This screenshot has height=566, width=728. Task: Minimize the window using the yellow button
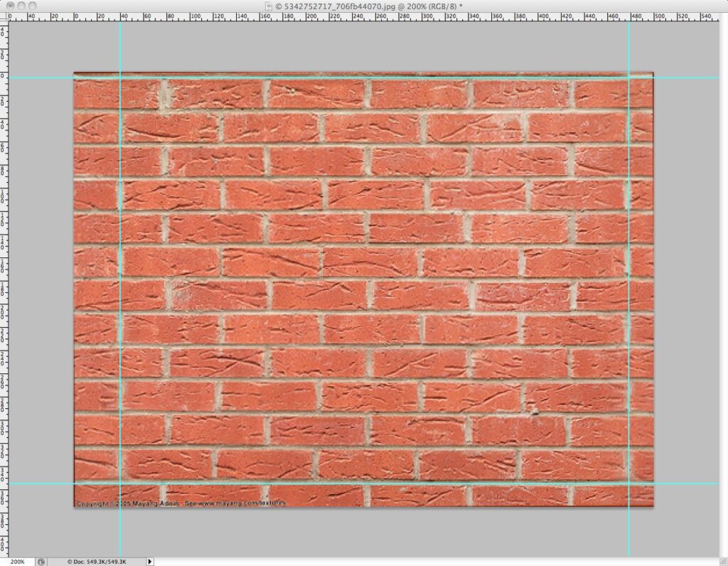[21, 5]
